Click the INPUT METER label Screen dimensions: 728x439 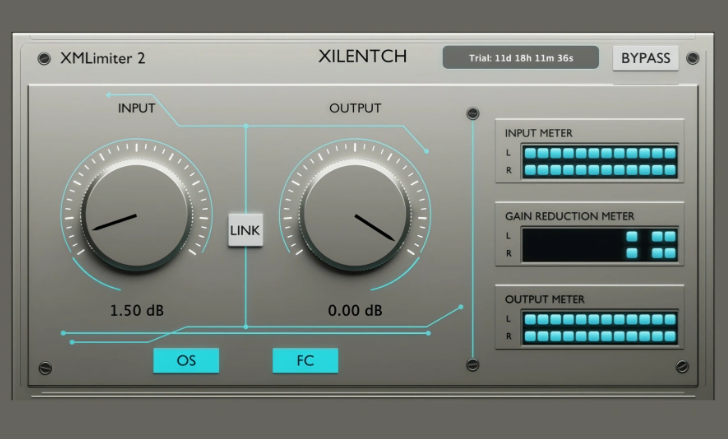tap(539, 133)
